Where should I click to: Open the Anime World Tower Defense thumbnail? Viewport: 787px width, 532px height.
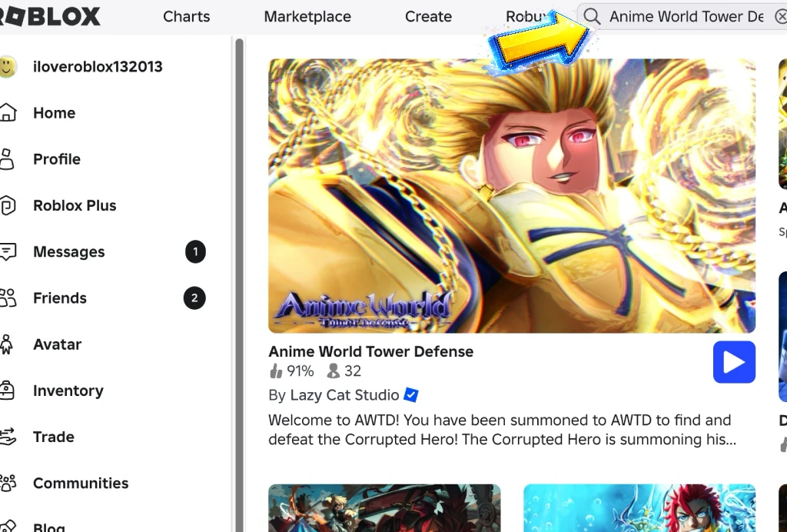(x=511, y=196)
